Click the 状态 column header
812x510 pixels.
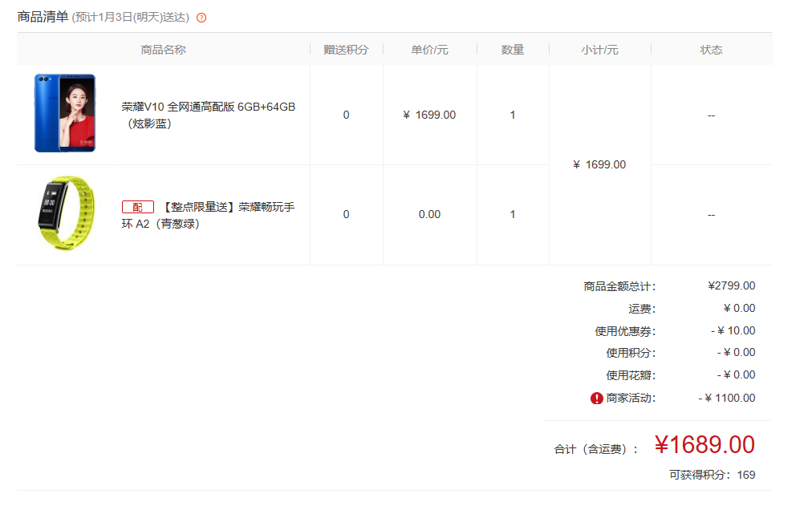[x=711, y=50]
